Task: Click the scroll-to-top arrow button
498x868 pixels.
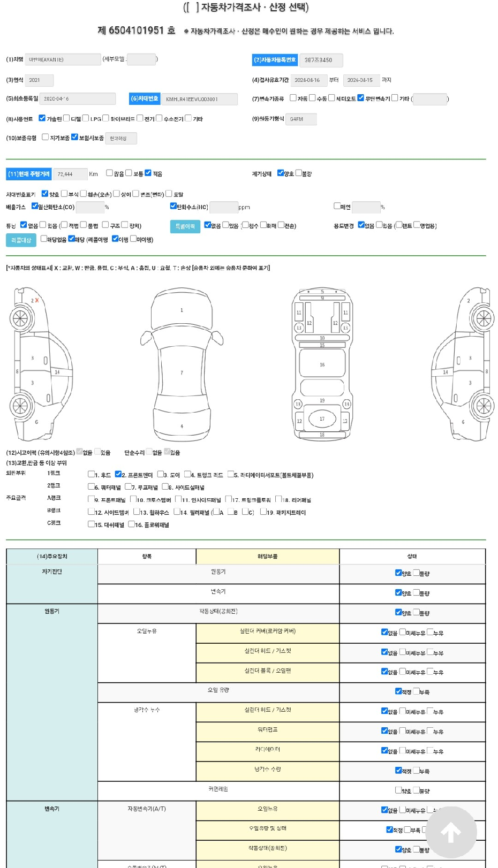Action: click(x=451, y=832)
